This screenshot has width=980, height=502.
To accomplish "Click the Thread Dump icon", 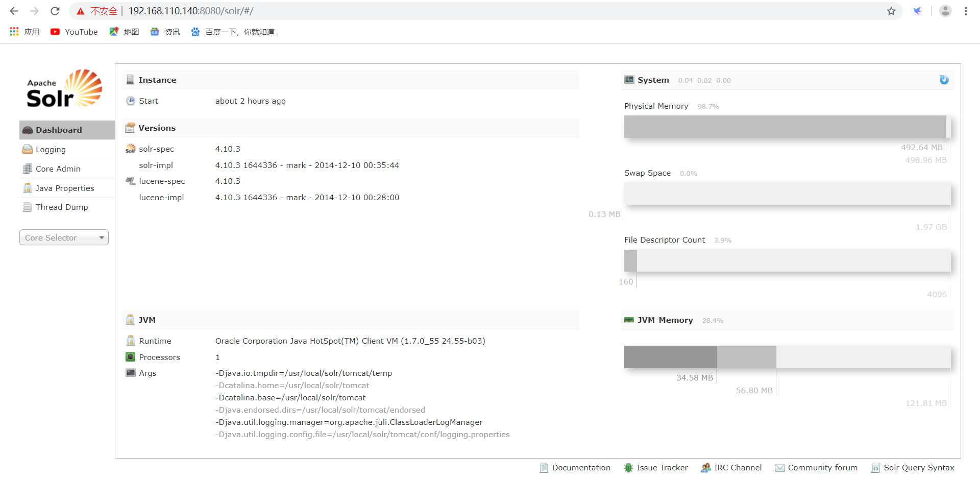I will pos(28,207).
